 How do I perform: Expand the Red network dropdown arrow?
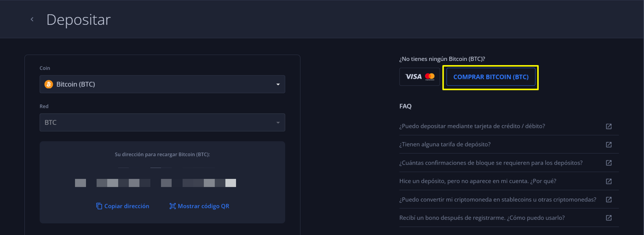pos(278,122)
